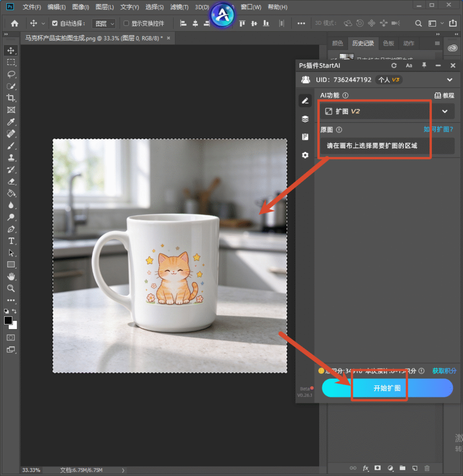Select the Lasso tool
The height and width of the screenshot is (476, 463).
[x=11, y=74]
